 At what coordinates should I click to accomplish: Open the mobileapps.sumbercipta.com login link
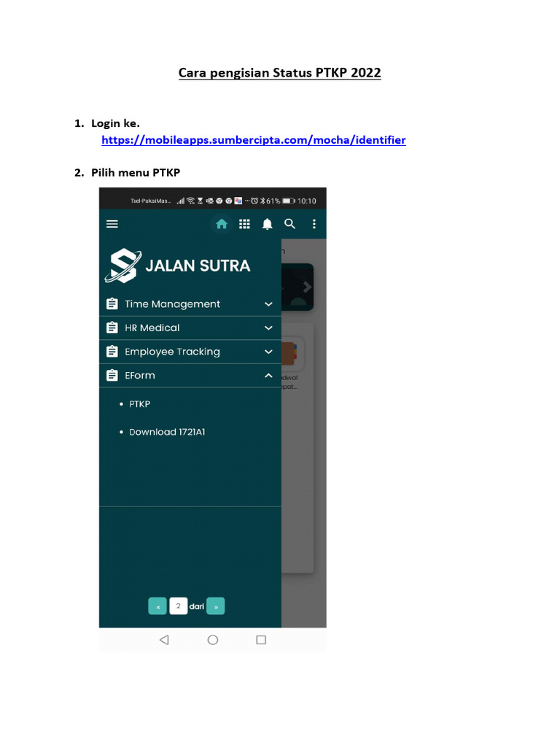253,140
